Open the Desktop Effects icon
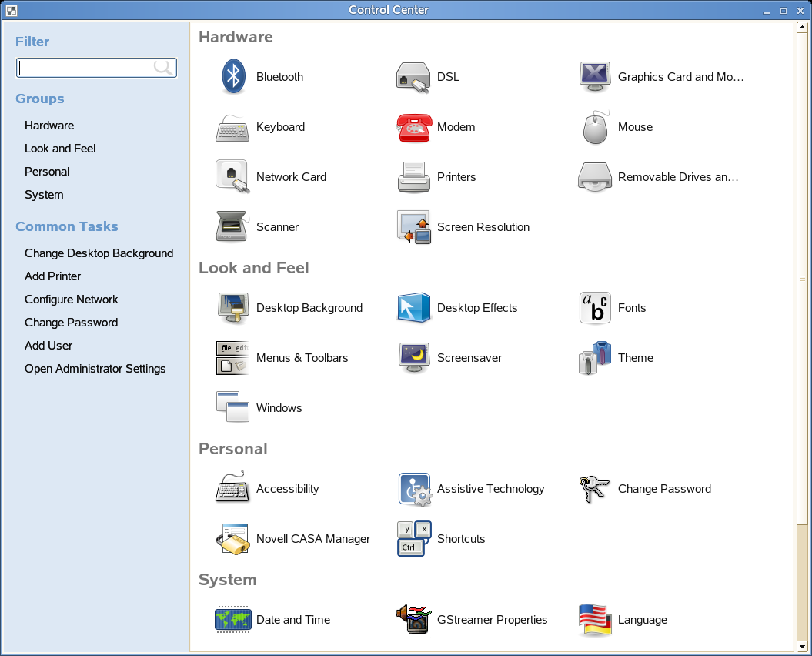The image size is (812, 656). 414,308
